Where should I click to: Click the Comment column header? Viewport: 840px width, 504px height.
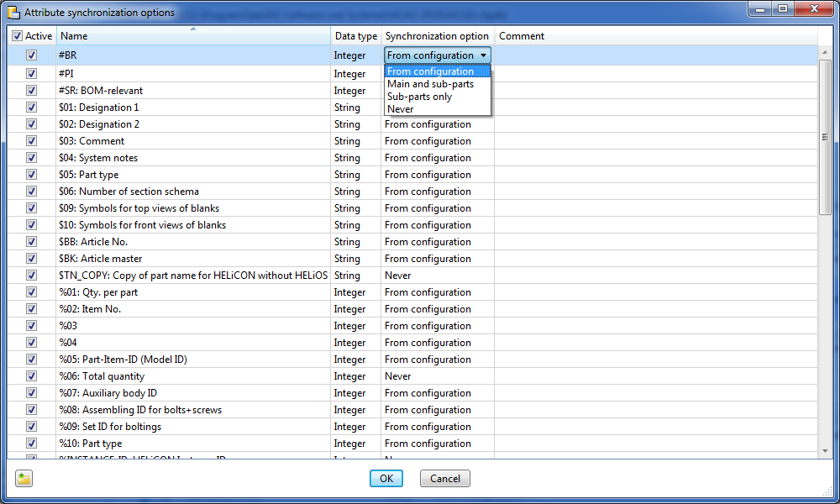coord(656,36)
